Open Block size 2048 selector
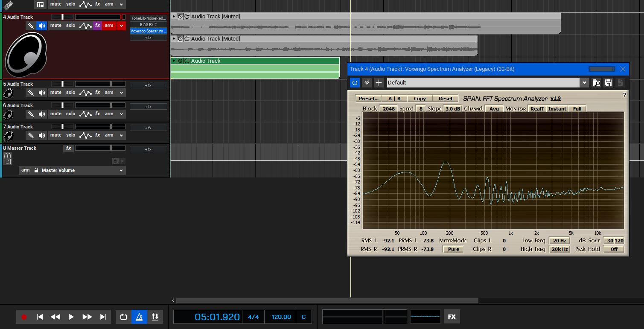The image size is (644, 329). pyautogui.click(x=389, y=109)
